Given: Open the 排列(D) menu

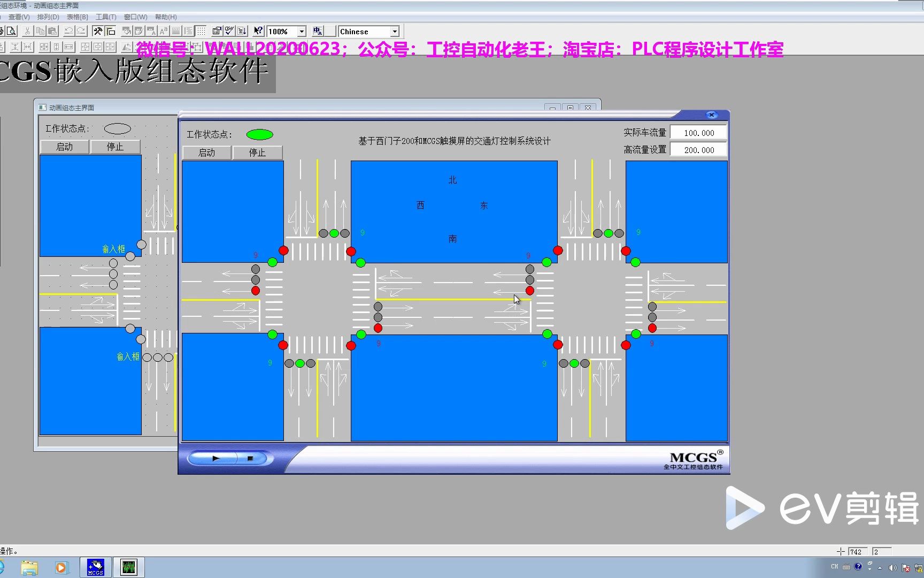Looking at the screenshot, I should coord(48,17).
